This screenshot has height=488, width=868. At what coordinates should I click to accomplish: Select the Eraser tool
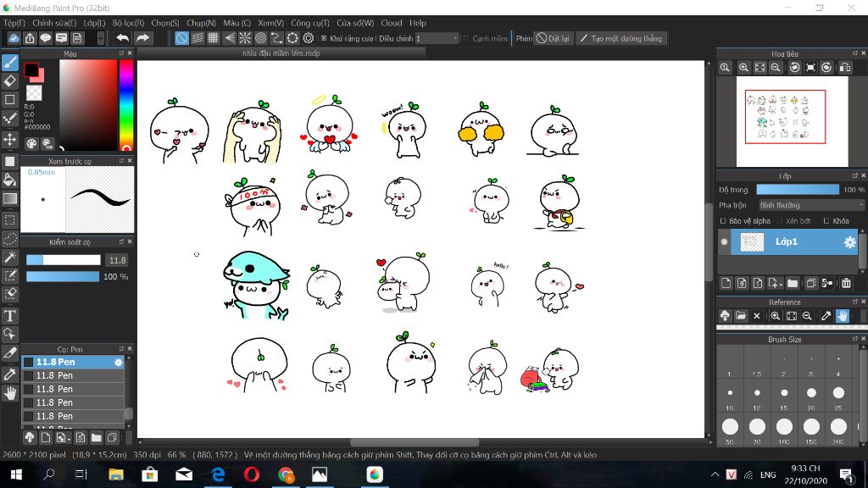click(10, 81)
